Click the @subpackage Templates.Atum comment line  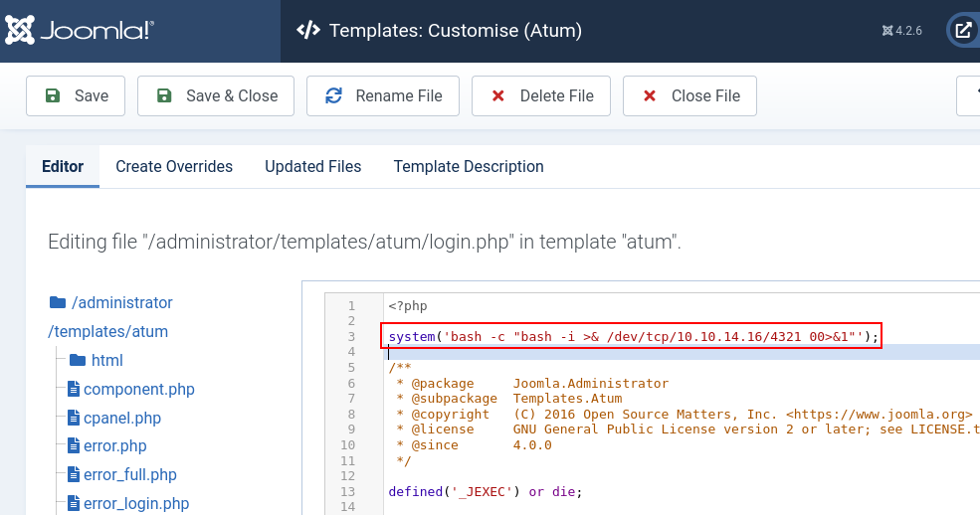point(509,399)
